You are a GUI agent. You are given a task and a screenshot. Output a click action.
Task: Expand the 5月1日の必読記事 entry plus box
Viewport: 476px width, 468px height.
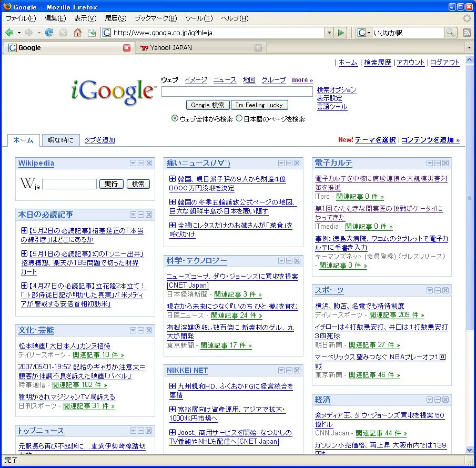24,253
